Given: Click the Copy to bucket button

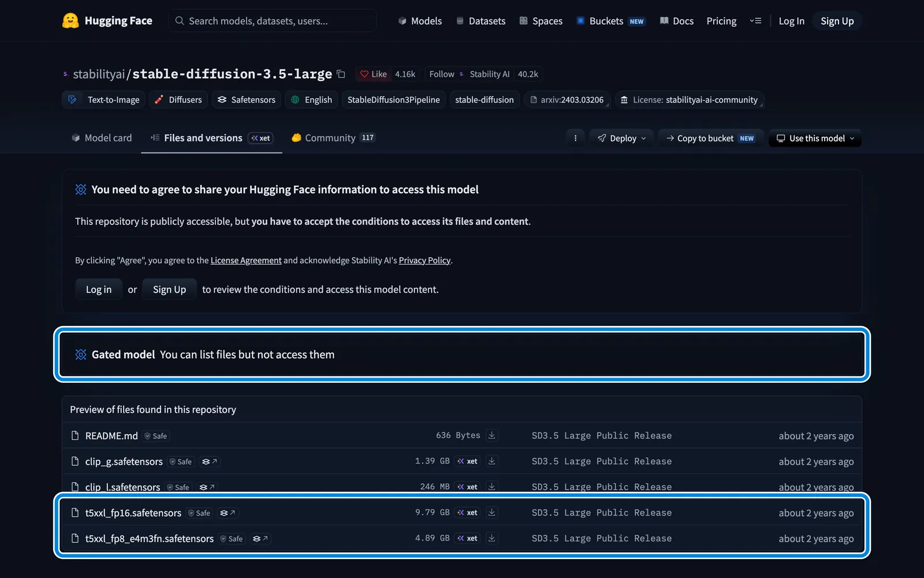Looking at the screenshot, I should pyautogui.click(x=710, y=138).
